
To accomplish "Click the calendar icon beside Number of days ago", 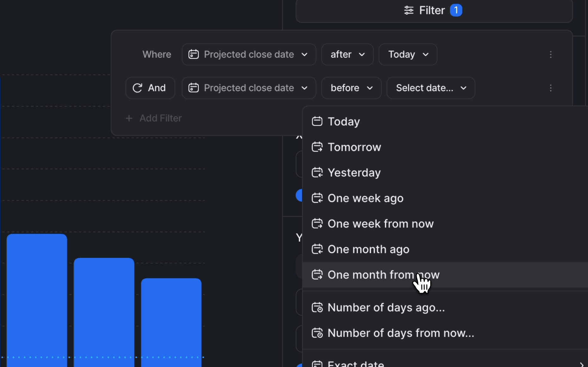I will pos(317,308).
